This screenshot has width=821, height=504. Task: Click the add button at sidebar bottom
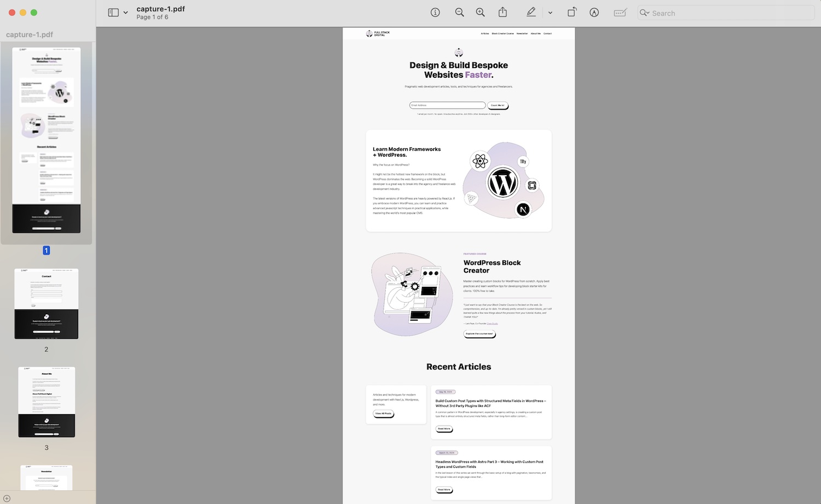[7, 499]
